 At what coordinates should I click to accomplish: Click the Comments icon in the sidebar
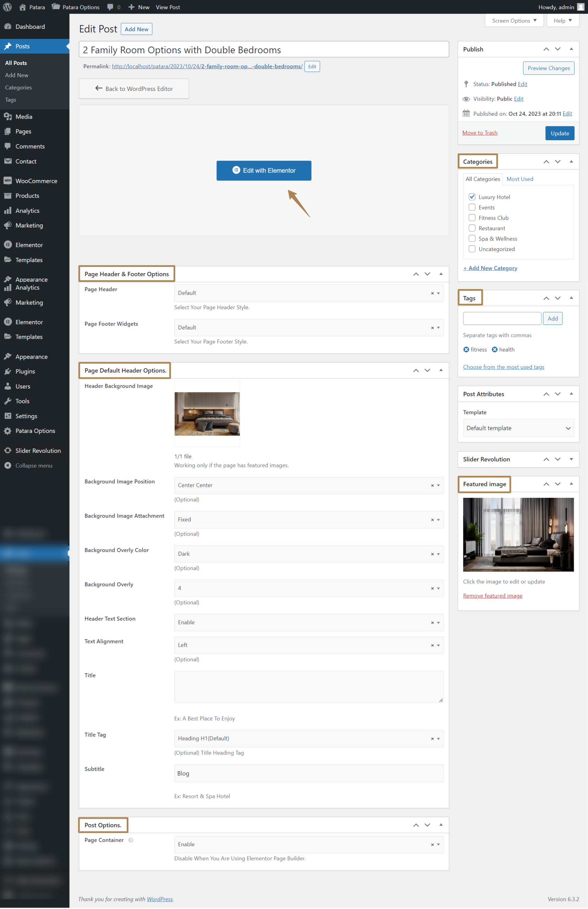[8, 146]
